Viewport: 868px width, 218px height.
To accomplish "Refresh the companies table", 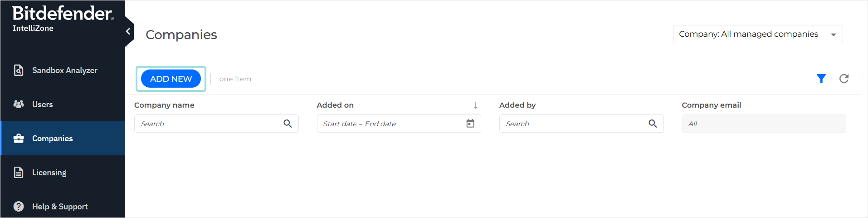I will tap(844, 79).
